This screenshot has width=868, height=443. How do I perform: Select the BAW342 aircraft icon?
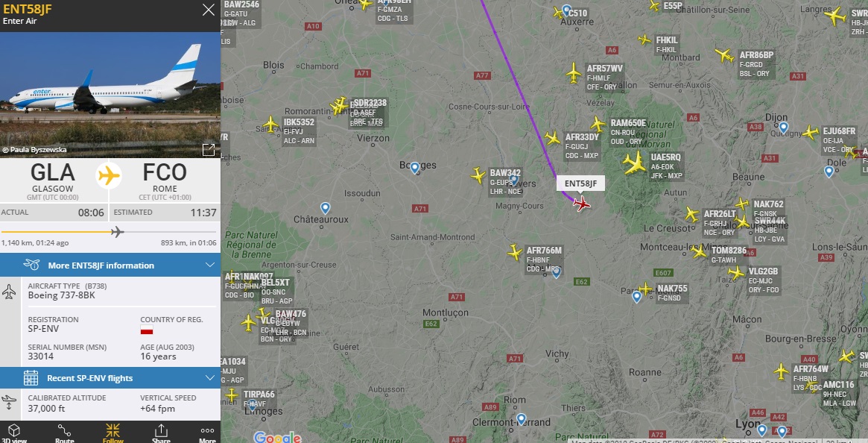click(x=478, y=175)
